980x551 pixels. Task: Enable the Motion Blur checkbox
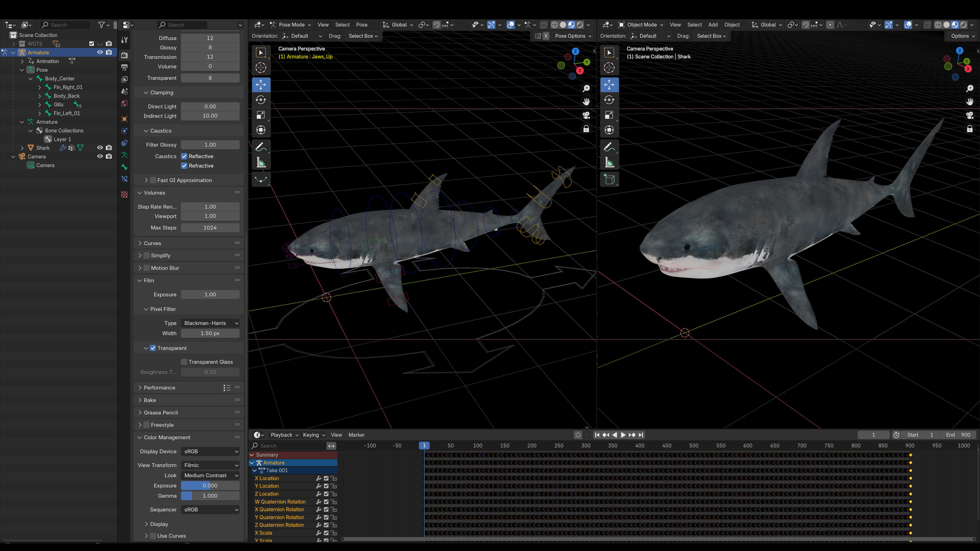click(x=146, y=268)
